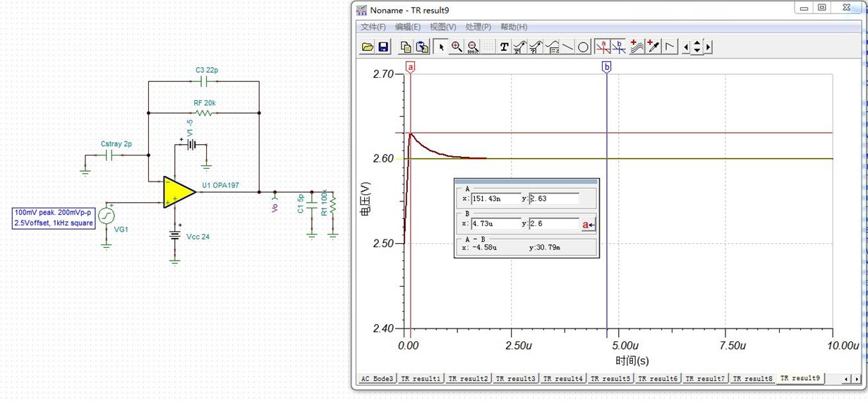Click the Zoom 100% magnifier icon
This screenshot has height=402, width=868.
[x=473, y=47]
